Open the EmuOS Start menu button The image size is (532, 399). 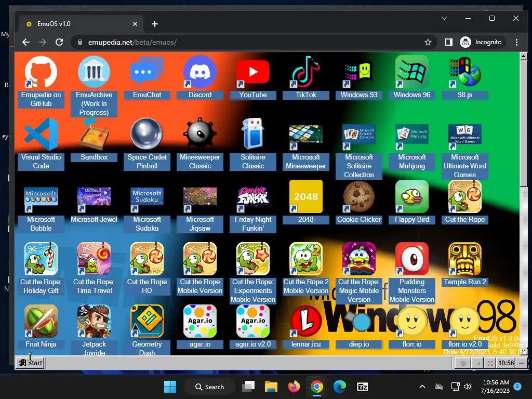[x=30, y=363]
